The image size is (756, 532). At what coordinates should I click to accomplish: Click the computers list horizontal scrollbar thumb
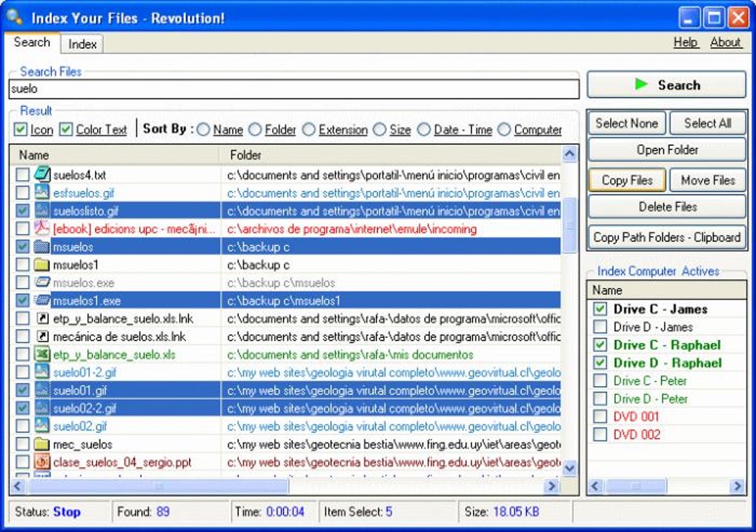pos(636,486)
